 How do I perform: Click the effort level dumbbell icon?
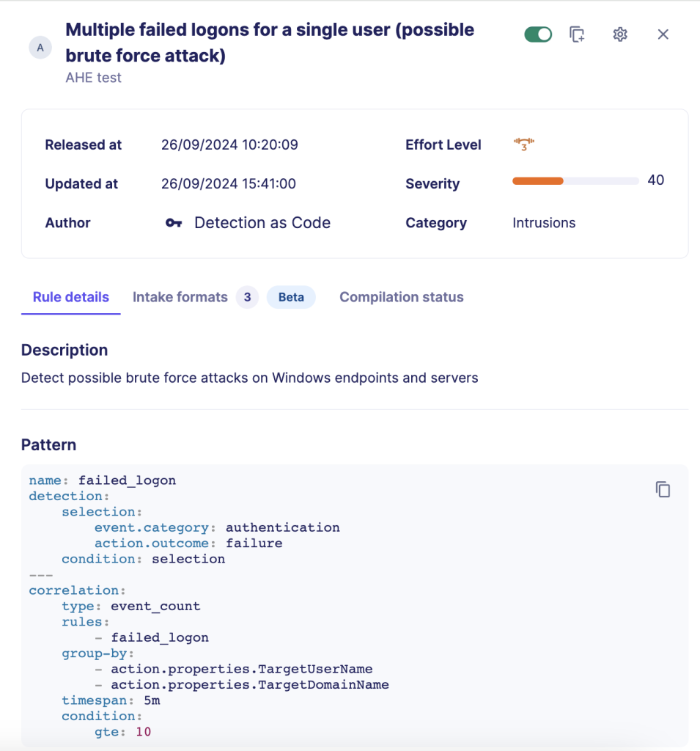pos(524,144)
